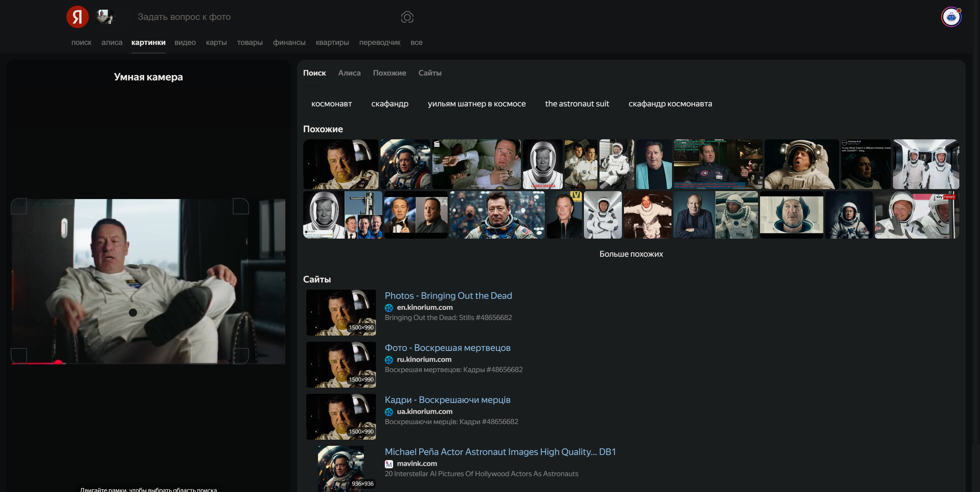Image resolution: width=980 pixels, height=492 pixels.
Task: Click the camera search icon
Action: [407, 17]
